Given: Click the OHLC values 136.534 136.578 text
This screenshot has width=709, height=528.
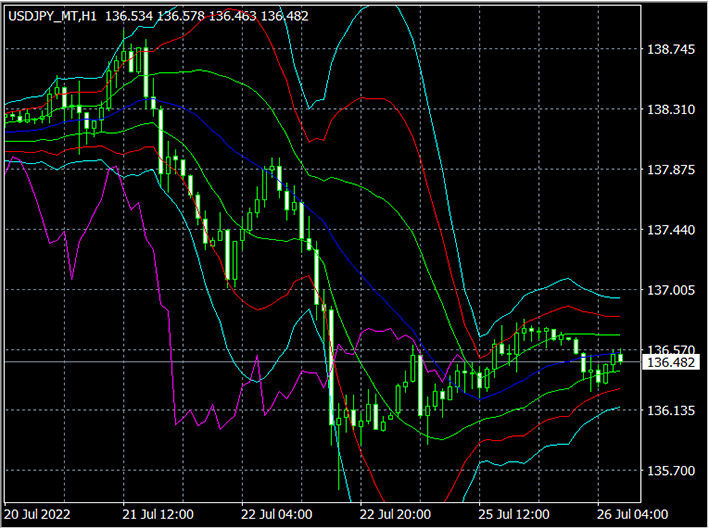Looking at the screenshot, I should (155, 17).
